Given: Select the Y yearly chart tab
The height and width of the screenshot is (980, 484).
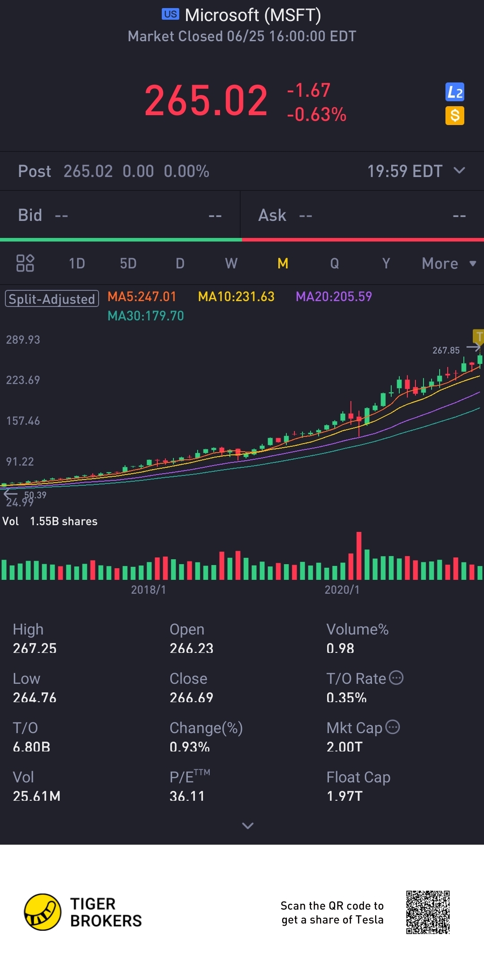Looking at the screenshot, I should [x=386, y=263].
